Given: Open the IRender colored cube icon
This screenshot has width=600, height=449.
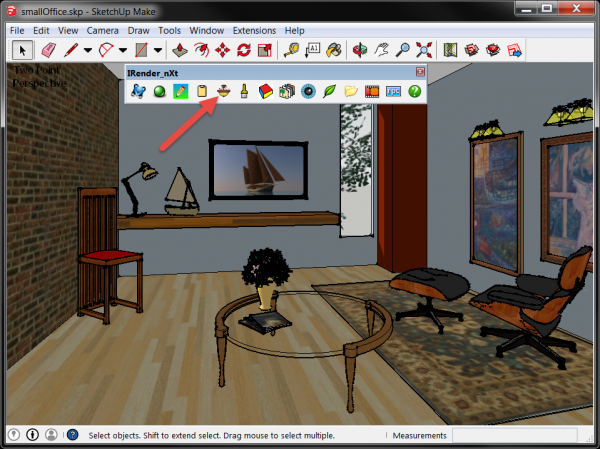Looking at the screenshot, I should [266, 91].
